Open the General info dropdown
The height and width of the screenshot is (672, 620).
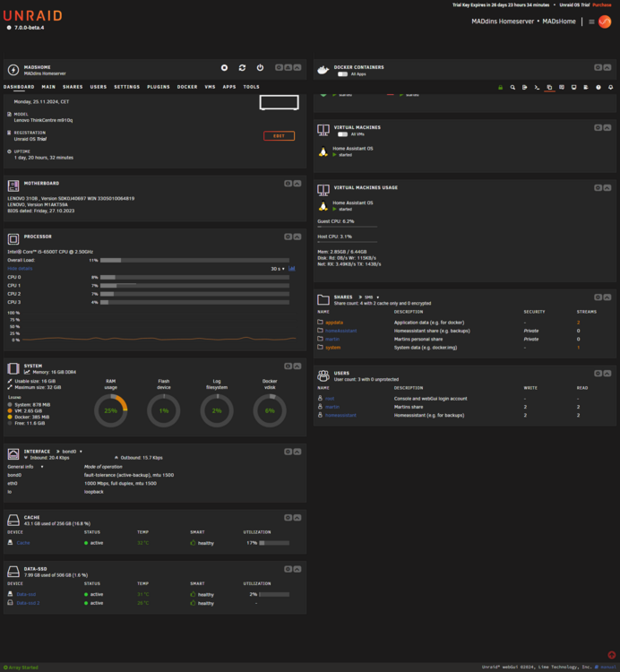[x=25, y=467]
